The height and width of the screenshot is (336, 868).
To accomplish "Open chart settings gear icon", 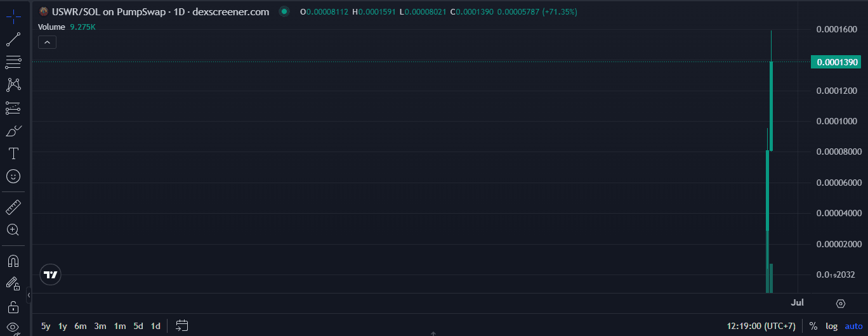I will 841,304.
